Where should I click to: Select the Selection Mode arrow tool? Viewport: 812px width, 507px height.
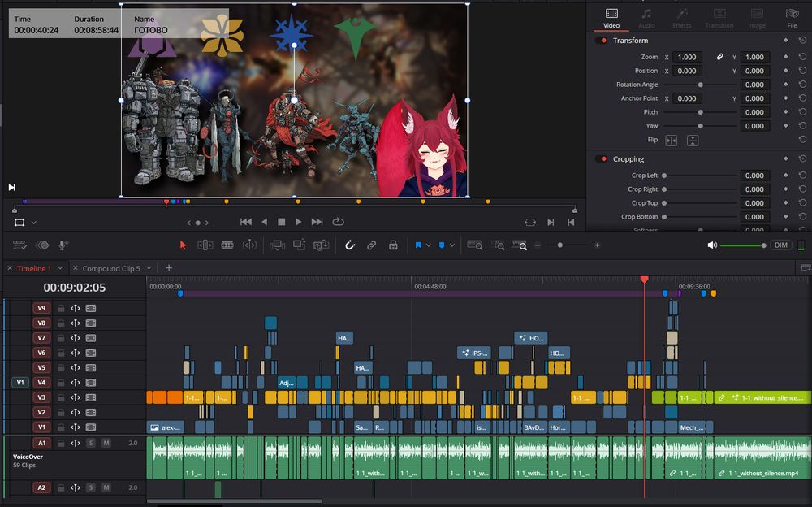pyautogui.click(x=183, y=245)
